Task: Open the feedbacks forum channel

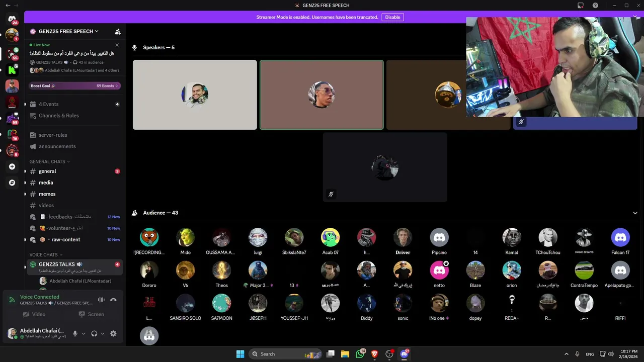Action: (x=75, y=217)
